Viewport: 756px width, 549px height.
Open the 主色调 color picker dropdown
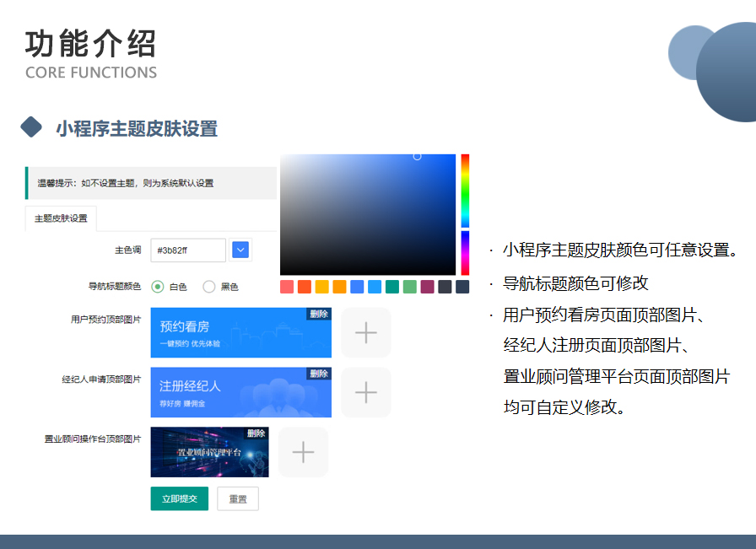coord(240,250)
